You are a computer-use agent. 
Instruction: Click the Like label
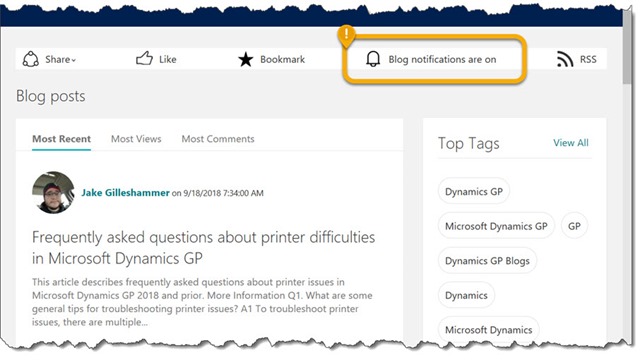(x=168, y=59)
